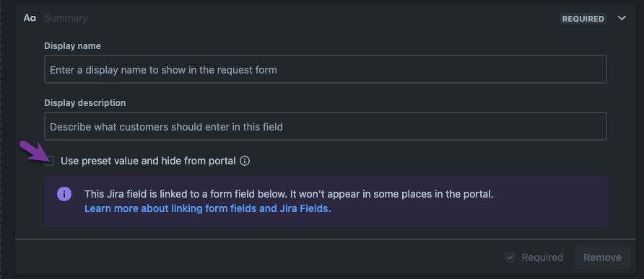This screenshot has height=279, width=644.
Task: Click the Display name label
Action: [72, 46]
